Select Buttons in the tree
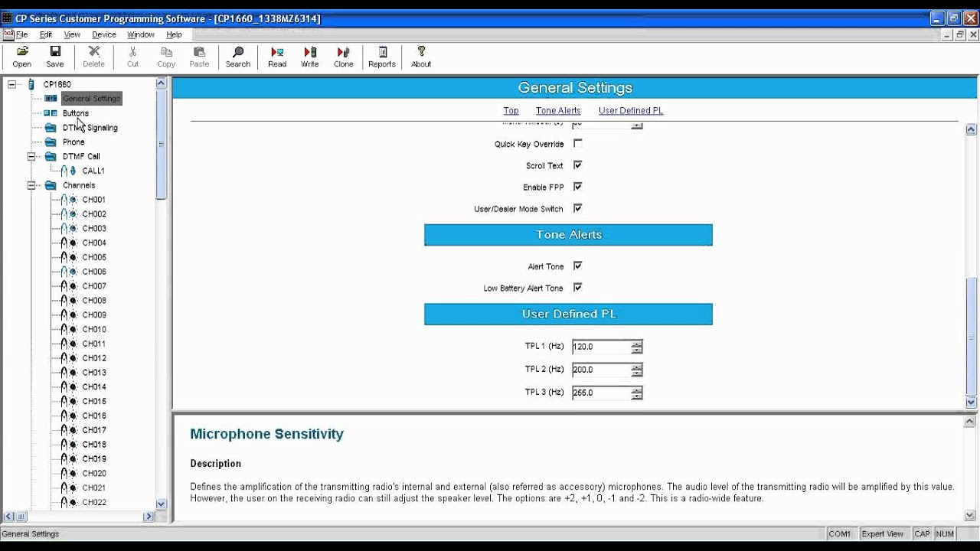This screenshot has height=551, width=980. tap(76, 113)
